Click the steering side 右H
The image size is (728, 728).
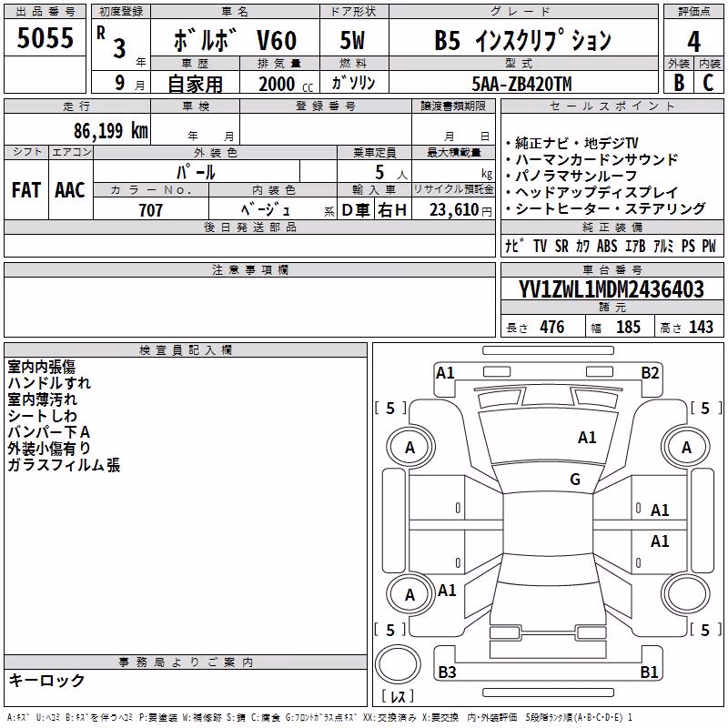tap(392, 210)
